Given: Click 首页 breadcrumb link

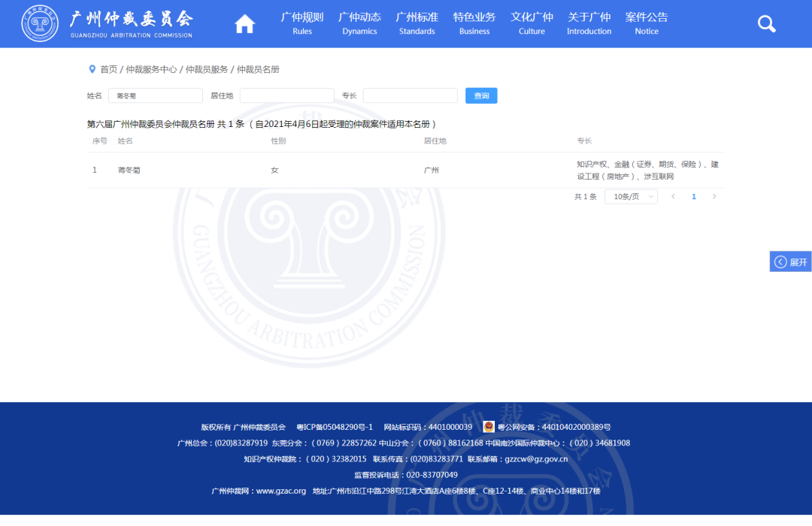Looking at the screenshot, I should click(109, 69).
